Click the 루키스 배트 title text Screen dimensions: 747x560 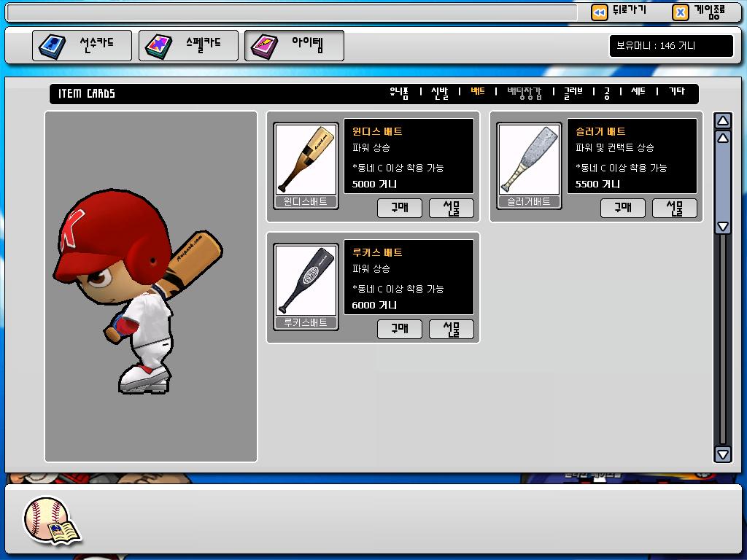377,252
